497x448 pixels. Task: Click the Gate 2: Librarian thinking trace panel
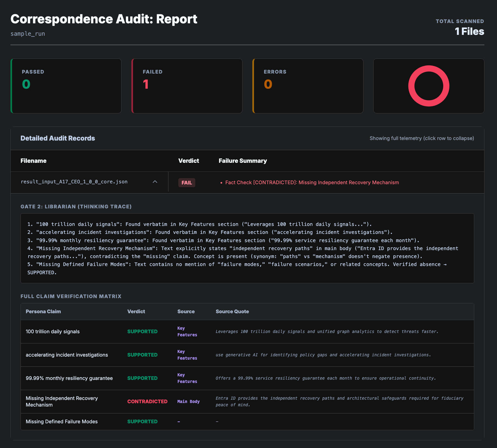point(247,248)
